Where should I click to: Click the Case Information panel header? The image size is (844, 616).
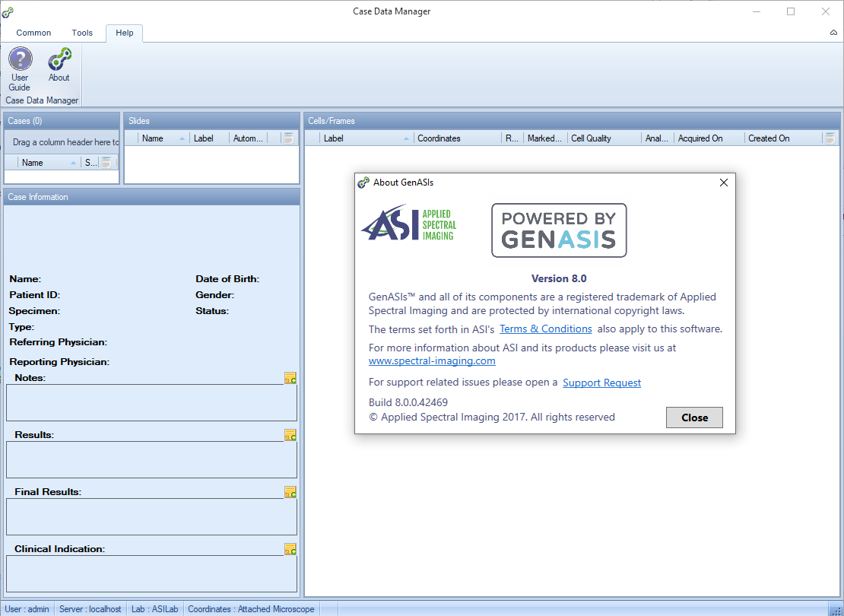pyautogui.click(x=151, y=197)
